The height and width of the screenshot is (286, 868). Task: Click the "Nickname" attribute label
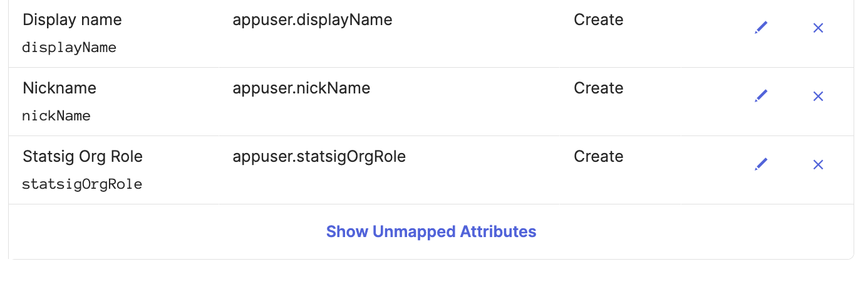[59, 88]
